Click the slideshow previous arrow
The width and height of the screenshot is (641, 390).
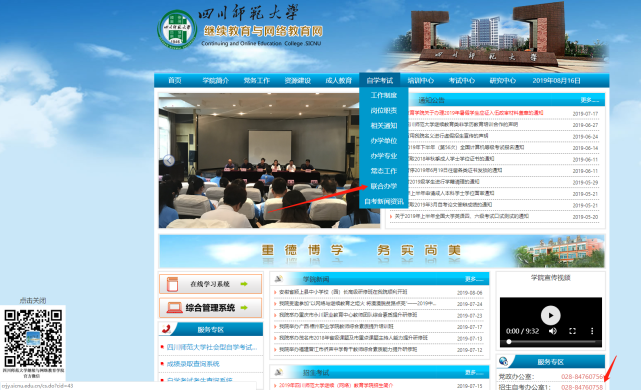[x=169, y=160]
